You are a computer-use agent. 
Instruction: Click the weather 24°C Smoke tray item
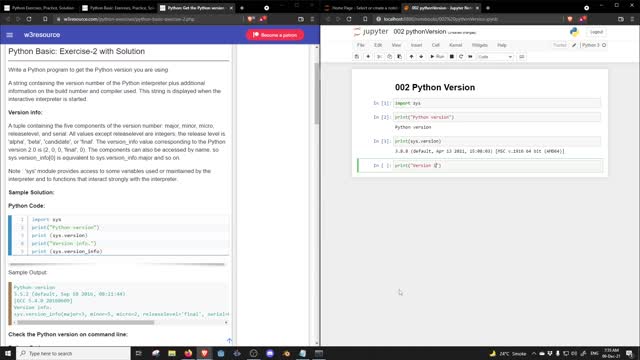[x=507, y=353]
